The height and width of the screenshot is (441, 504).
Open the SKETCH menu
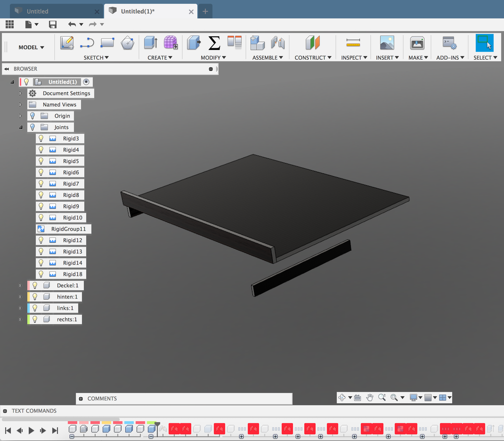click(96, 58)
